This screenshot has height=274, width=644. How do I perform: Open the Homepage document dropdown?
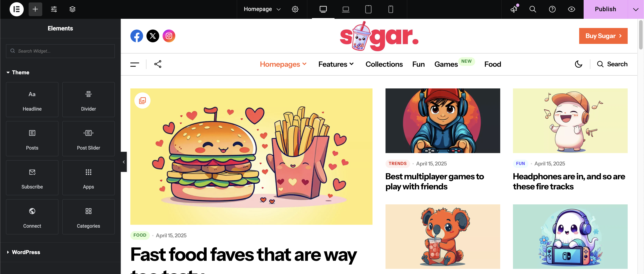[x=262, y=9]
